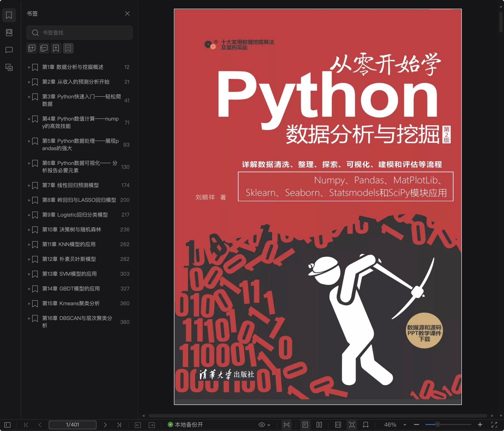
Task: Click page number 200 of 第8章
Action: click(125, 200)
